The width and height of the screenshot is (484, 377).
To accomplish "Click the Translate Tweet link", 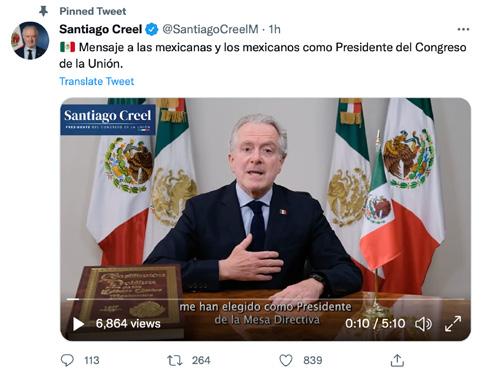I will point(97,81).
